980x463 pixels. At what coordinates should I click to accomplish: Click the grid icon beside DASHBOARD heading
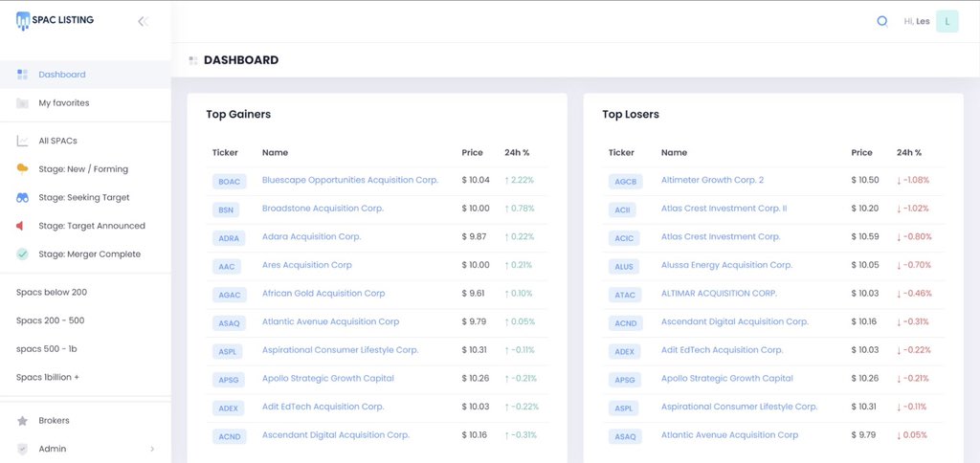coord(193,60)
